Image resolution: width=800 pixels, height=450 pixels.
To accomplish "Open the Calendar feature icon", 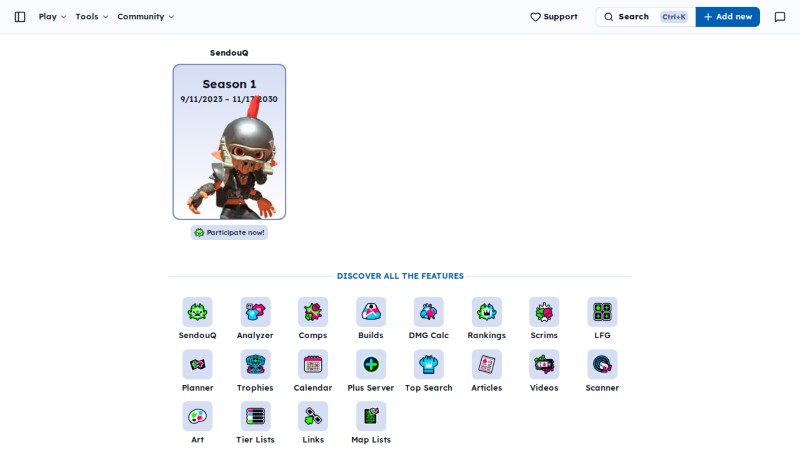I will tap(313, 364).
